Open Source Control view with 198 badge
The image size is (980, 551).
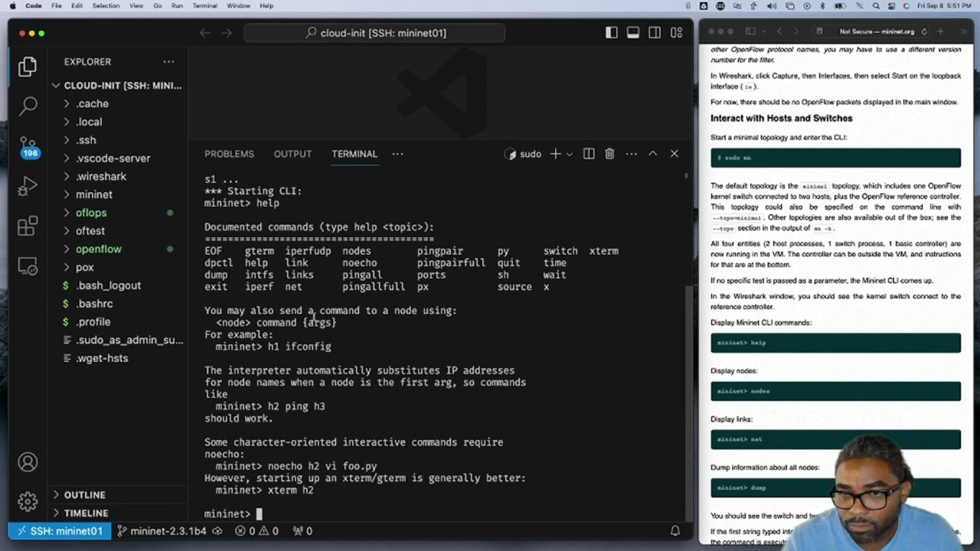point(28,145)
